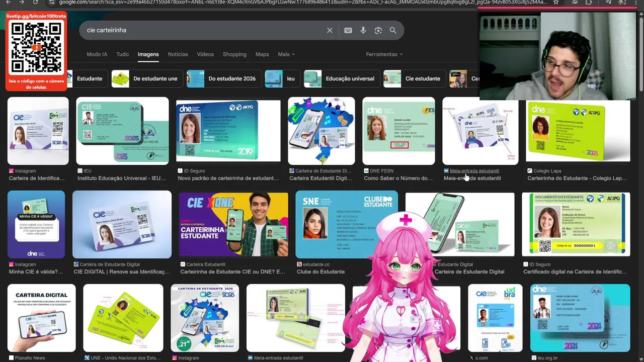Screen dimensions: 644x362
Task: Open the UNE green cards image
Action: point(123,318)
